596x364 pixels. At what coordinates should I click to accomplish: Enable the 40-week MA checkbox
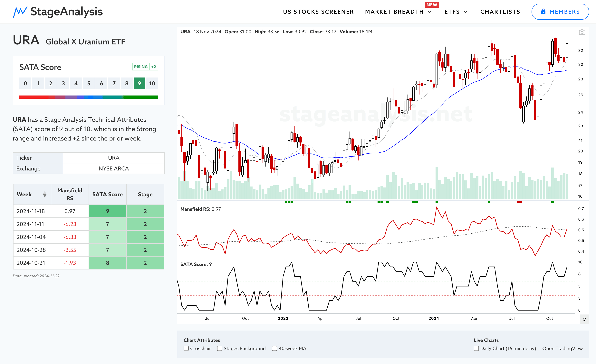click(x=274, y=348)
